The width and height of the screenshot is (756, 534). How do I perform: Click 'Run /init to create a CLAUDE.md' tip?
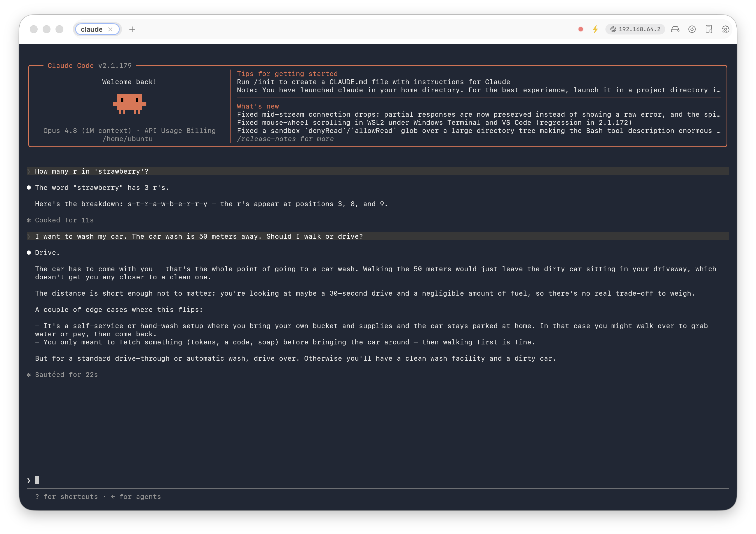(x=374, y=82)
